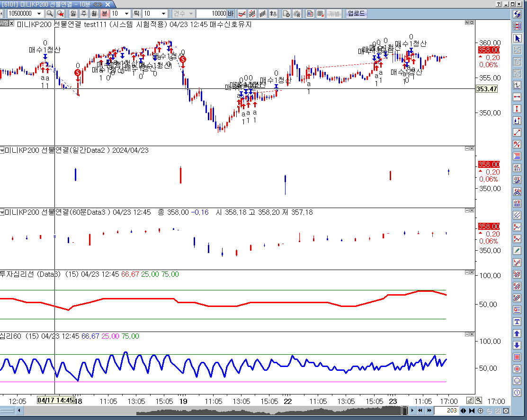Image resolution: width=527 pixels, height=420 pixels.
Task: Click the bottom chart range scroll slider
Action: [x=404, y=411]
